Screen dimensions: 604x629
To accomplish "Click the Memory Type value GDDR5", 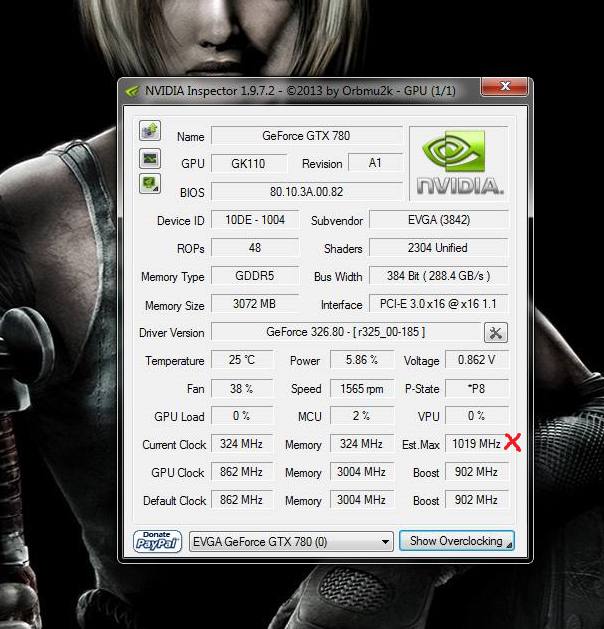I will 255,276.
